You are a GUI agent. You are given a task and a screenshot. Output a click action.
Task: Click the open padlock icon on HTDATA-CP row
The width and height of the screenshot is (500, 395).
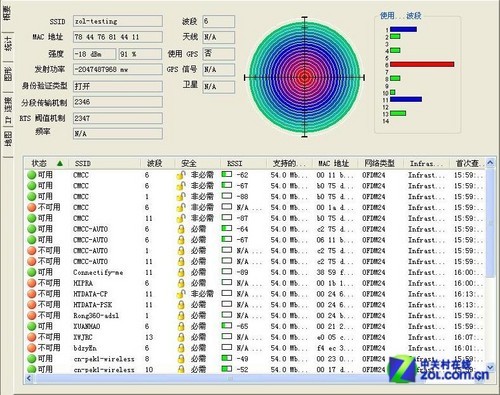click(x=181, y=294)
